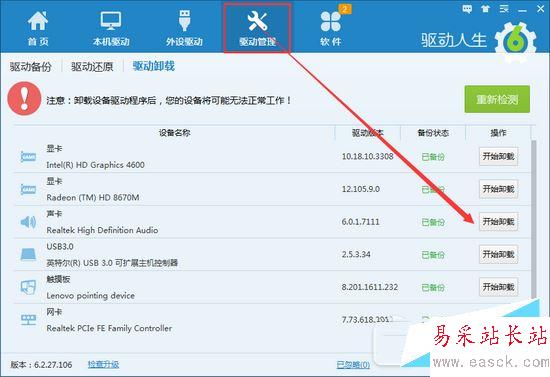Click the 设备名称 column header
The height and width of the screenshot is (377, 550).
(x=174, y=133)
